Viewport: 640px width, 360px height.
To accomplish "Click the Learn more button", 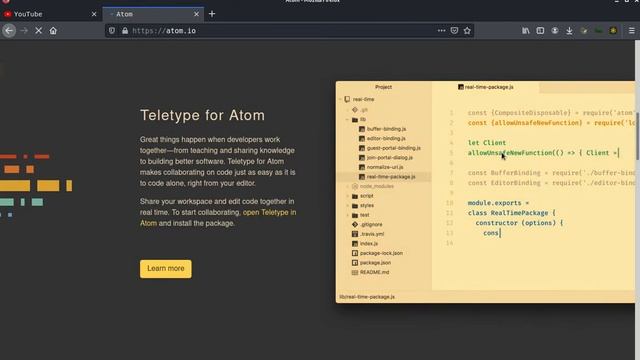I will [x=166, y=269].
